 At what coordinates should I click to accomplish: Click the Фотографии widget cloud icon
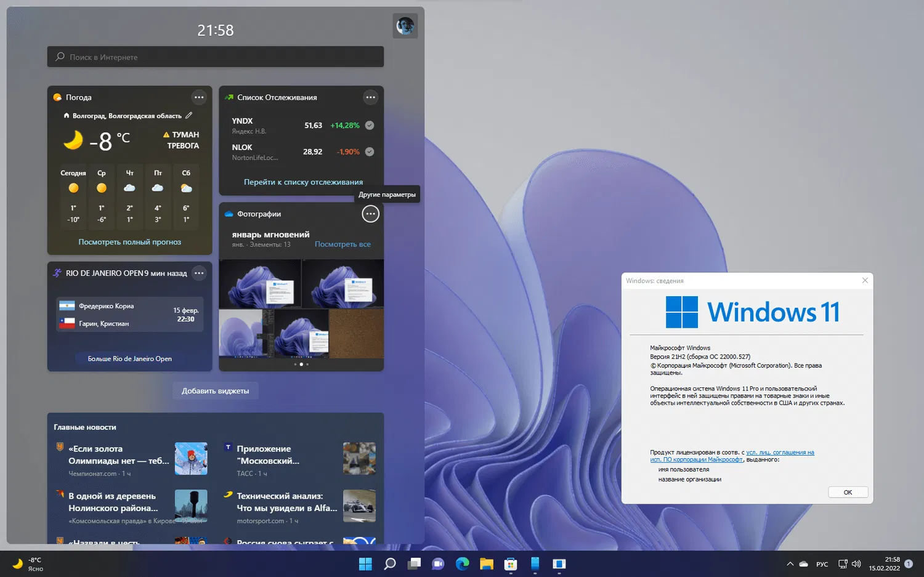tap(229, 214)
